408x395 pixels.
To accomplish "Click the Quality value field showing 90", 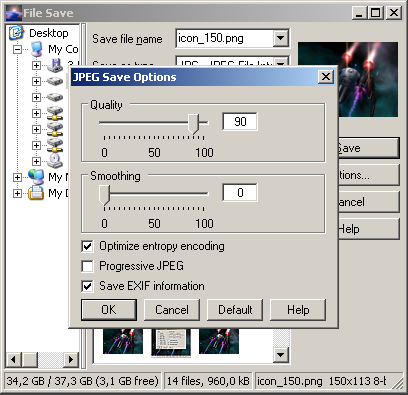I will 240,121.
